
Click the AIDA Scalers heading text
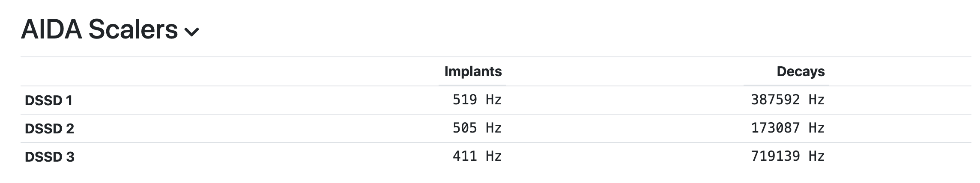pyautogui.click(x=99, y=30)
